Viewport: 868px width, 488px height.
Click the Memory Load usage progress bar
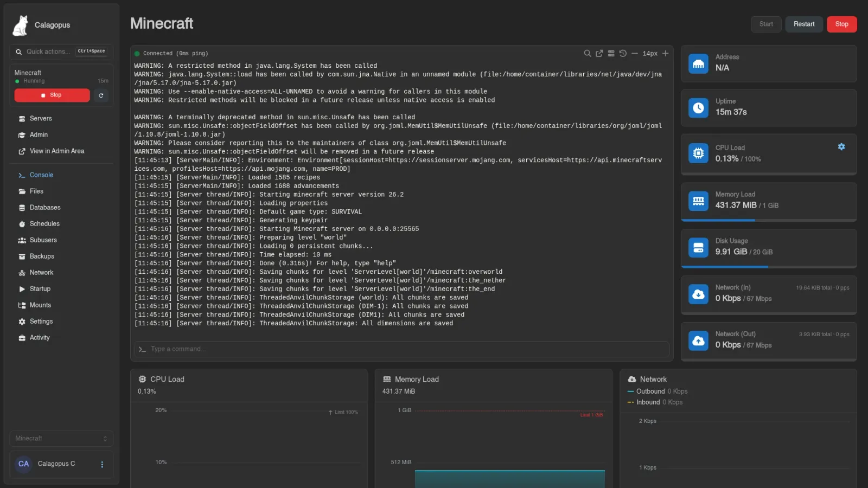769,220
